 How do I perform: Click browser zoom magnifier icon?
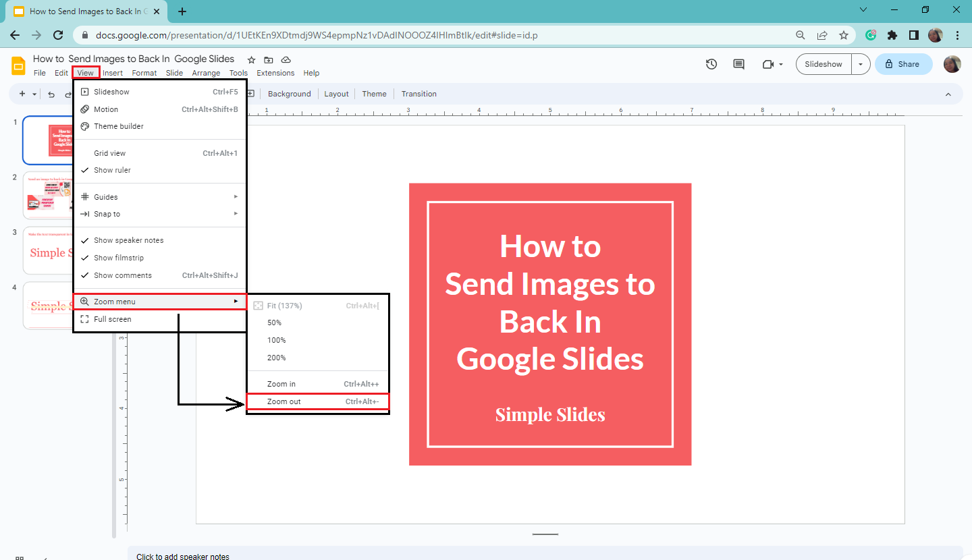[801, 35]
